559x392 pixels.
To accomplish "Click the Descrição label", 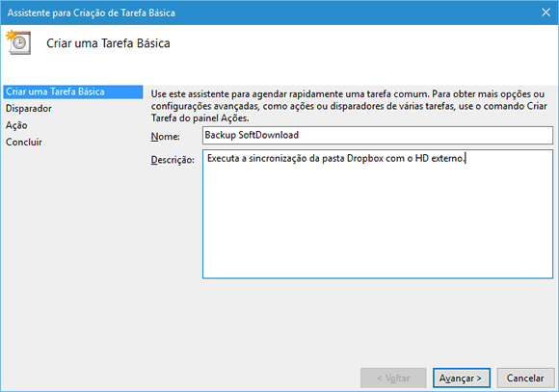I will click(x=173, y=160).
